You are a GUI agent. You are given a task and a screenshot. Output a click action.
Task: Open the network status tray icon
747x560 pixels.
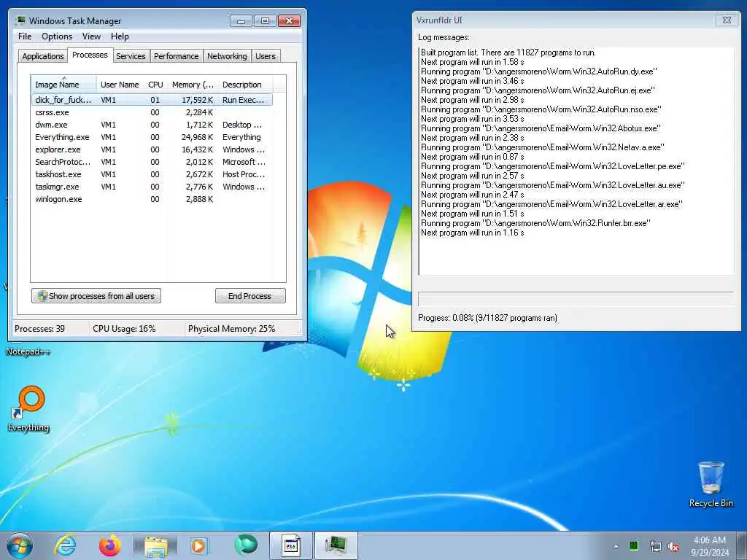(x=656, y=546)
